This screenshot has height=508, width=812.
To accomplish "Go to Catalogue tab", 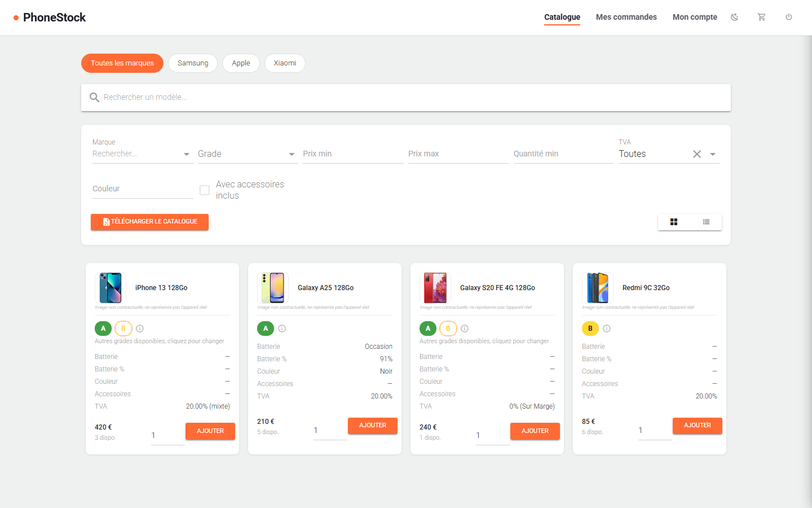I will click(x=562, y=17).
